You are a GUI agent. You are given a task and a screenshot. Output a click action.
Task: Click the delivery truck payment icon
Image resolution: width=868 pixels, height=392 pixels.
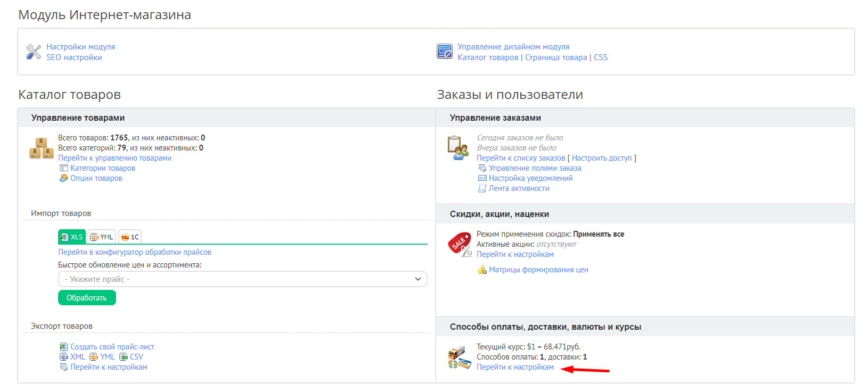click(x=459, y=357)
